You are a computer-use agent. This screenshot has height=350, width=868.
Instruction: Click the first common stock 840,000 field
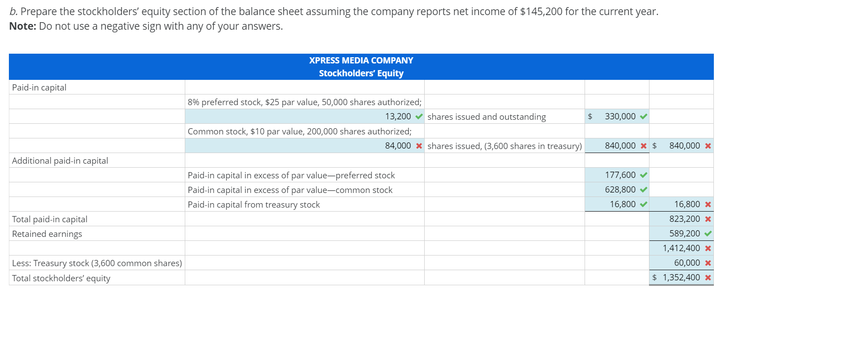617,146
